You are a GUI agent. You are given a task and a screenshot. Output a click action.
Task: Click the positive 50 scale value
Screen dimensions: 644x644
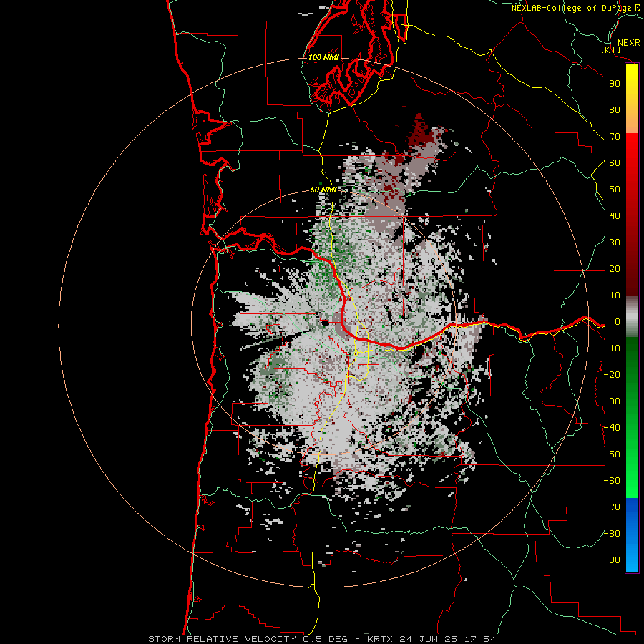(615, 190)
